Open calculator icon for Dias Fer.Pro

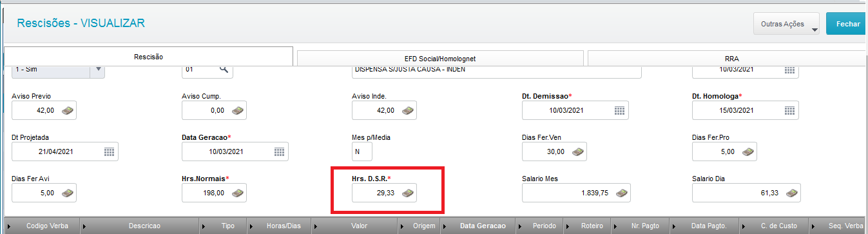tap(748, 151)
